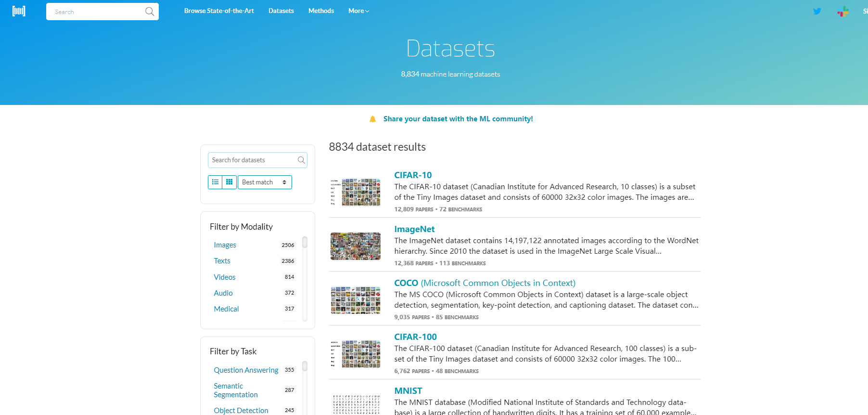Screen dimensions: 868x415
Task: Click the 2506 count beside Images
Action: click(x=288, y=245)
